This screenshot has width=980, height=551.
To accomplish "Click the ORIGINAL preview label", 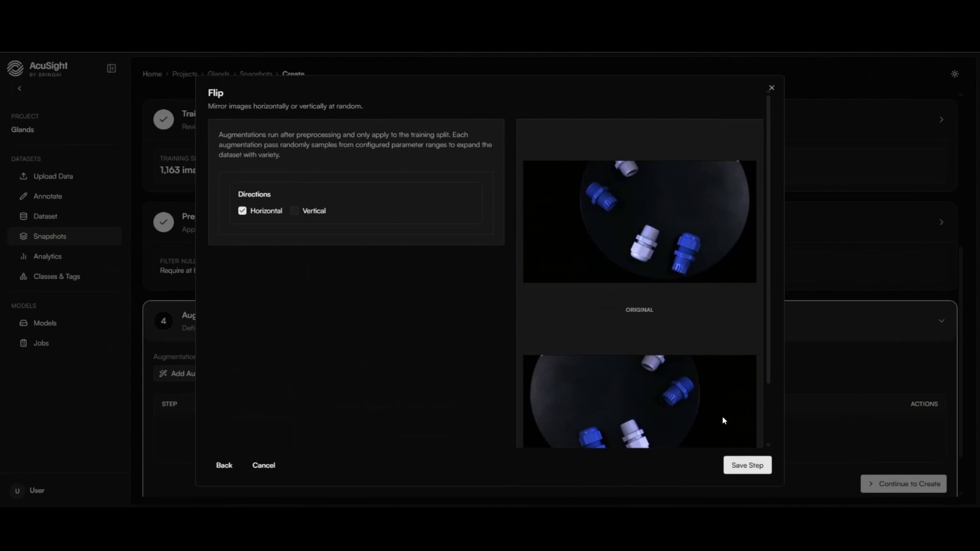I will pyautogui.click(x=640, y=310).
